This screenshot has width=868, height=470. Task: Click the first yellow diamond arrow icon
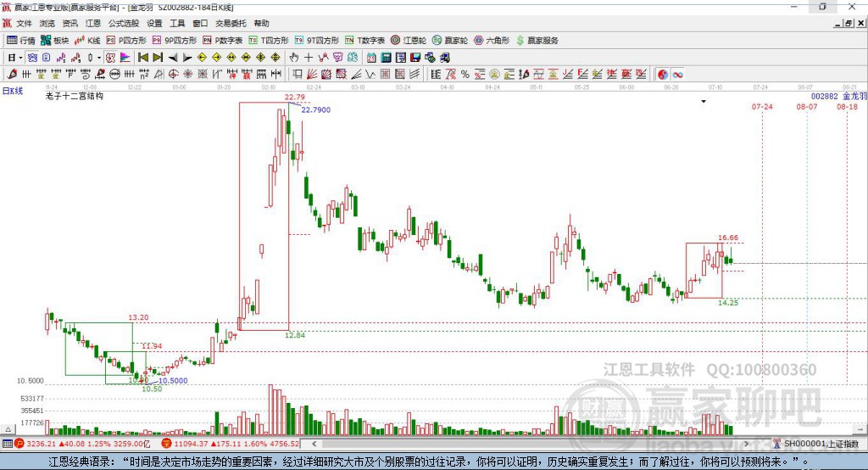coord(202,57)
